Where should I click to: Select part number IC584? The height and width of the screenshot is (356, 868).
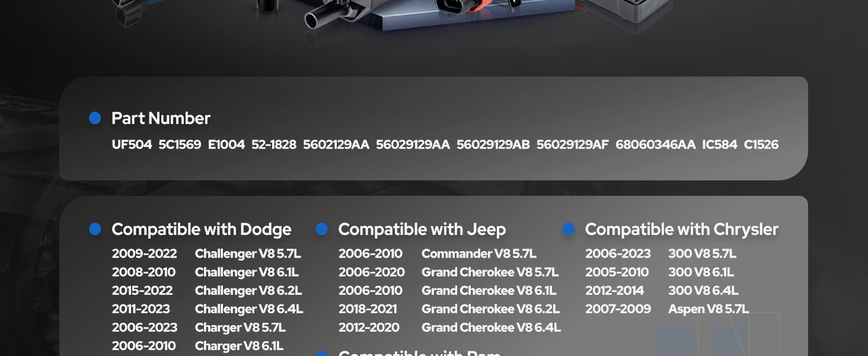(720, 144)
